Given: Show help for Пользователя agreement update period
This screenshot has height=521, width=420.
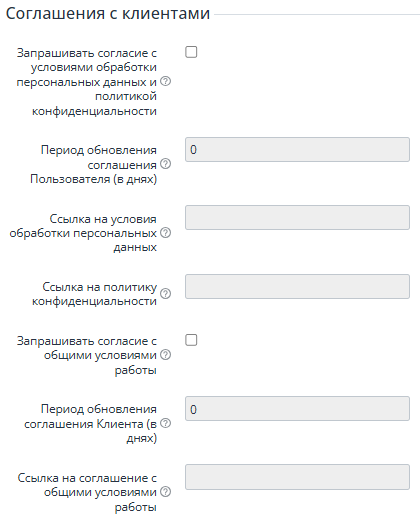Looking at the screenshot, I should (x=166, y=164).
